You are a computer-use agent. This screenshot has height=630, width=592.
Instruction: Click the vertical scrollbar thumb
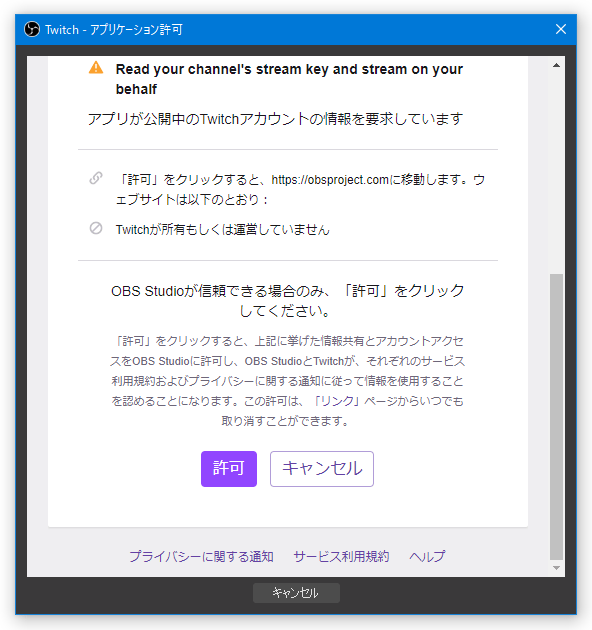click(x=557, y=416)
